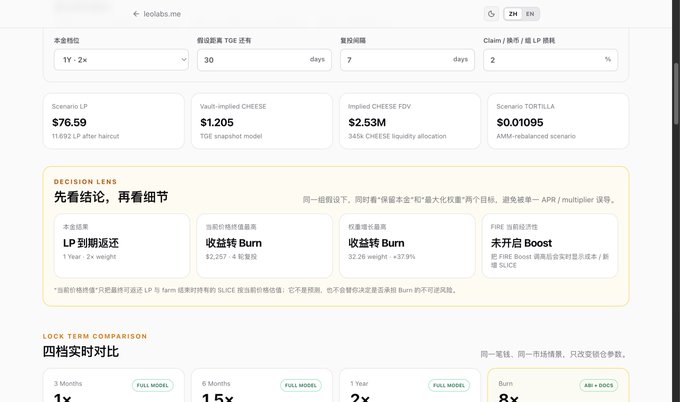This screenshot has width=680, height=402.
Task: Click the 当前价格终值最高 收益转 Burn card
Action: 265,245
